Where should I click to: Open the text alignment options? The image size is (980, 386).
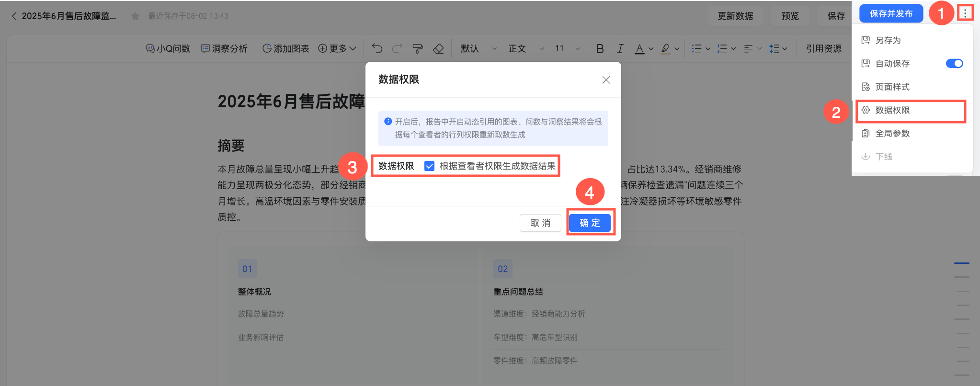752,48
